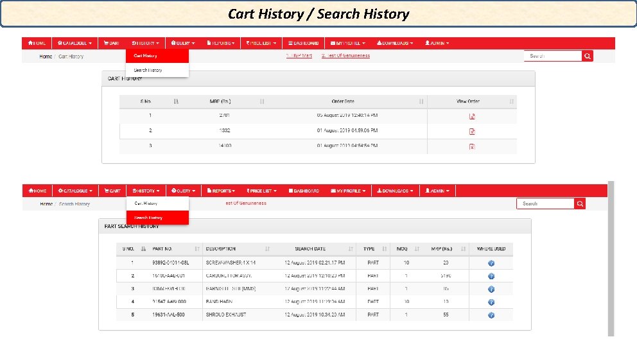This screenshot has width=637, height=364.
Task: Expand DOWNLOADS dropdown in Search History nav bar
Action: tap(396, 191)
